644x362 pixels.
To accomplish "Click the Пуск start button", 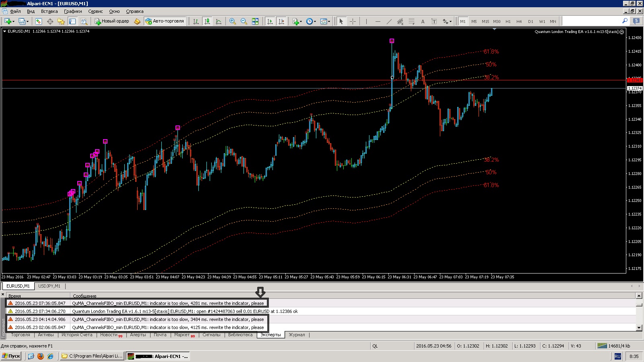I will [11, 356].
